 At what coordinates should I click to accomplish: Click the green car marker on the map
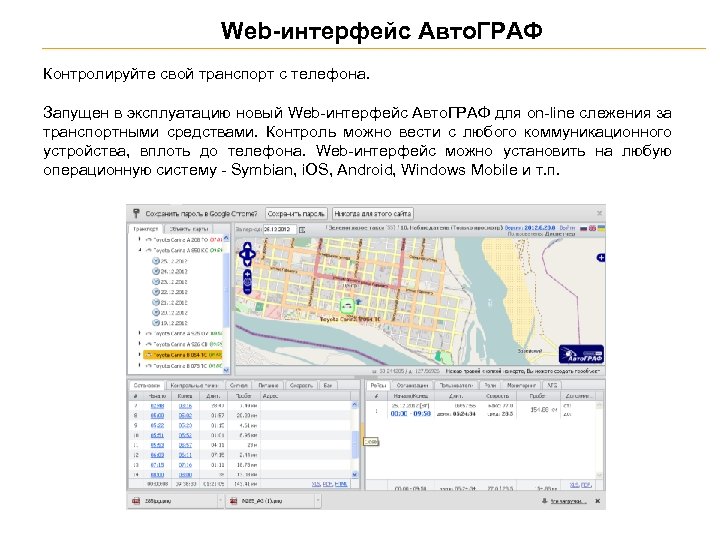click(x=348, y=305)
